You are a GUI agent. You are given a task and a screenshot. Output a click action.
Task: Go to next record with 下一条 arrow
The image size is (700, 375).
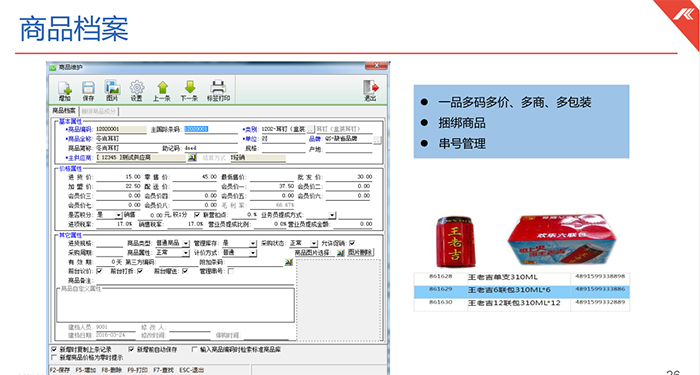[x=189, y=91]
